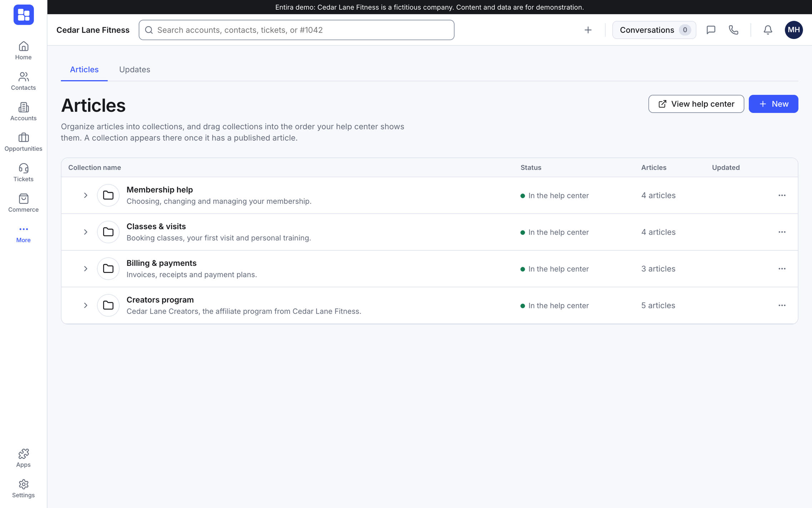The width and height of the screenshot is (812, 508).
Task: Click the View help center button
Action: (696, 104)
